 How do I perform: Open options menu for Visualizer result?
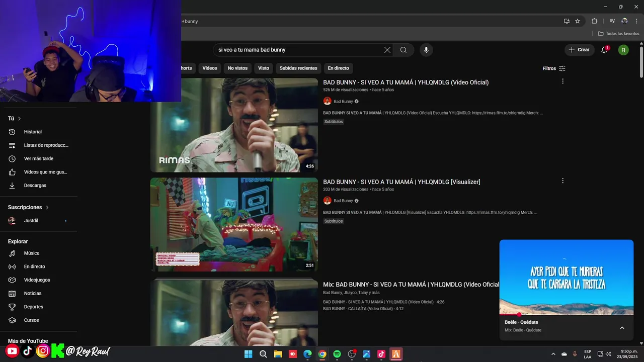(562, 181)
